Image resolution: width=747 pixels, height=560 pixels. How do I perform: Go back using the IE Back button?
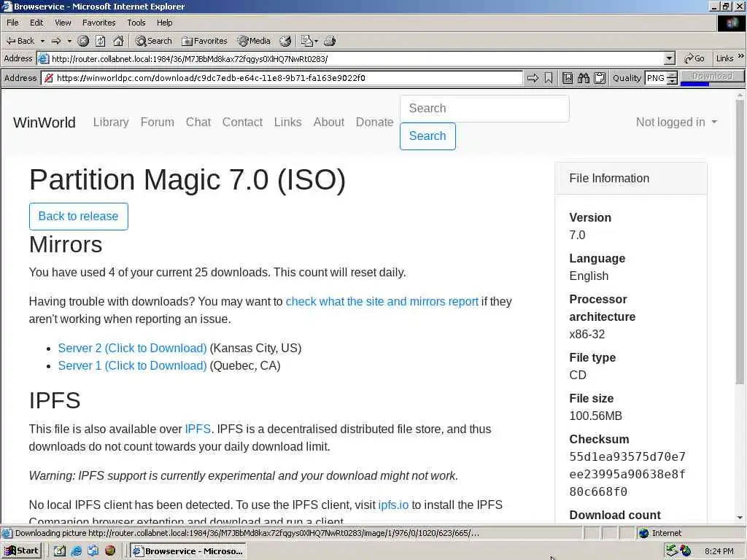pyautogui.click(x=20, y=41)
